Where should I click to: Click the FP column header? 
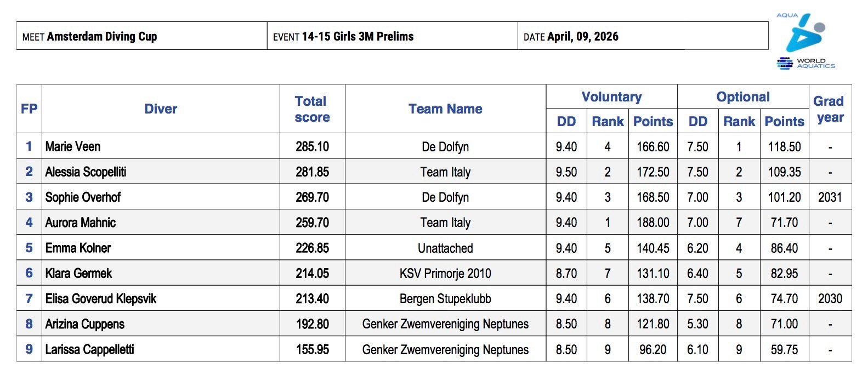point(29,109)
